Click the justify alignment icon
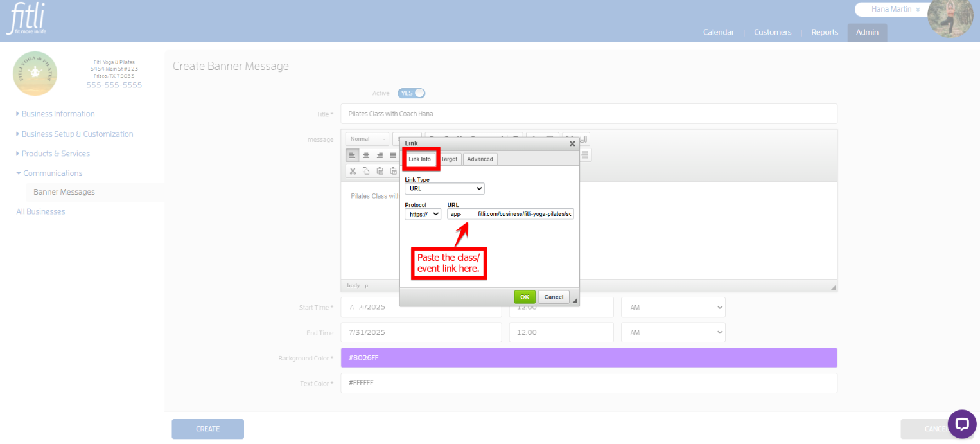The image size is (980, 444). 393,155
